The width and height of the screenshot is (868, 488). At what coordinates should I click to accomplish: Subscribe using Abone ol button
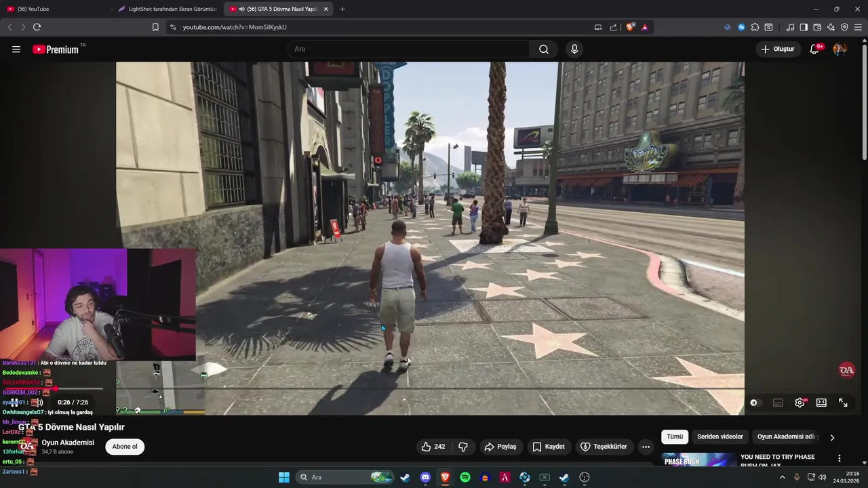[125, 447]
